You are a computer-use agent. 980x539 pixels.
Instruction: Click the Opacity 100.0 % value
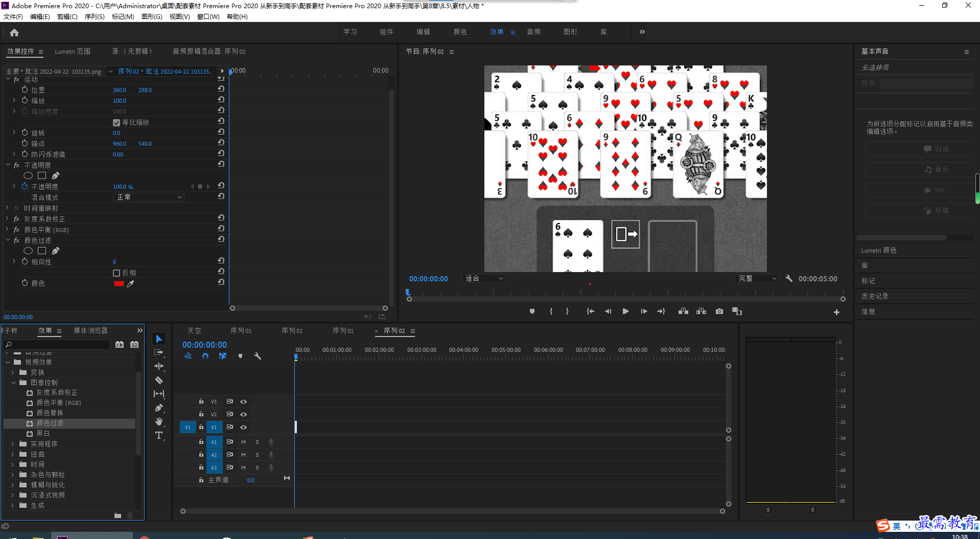pyautogui.click(x=123, y=187)
